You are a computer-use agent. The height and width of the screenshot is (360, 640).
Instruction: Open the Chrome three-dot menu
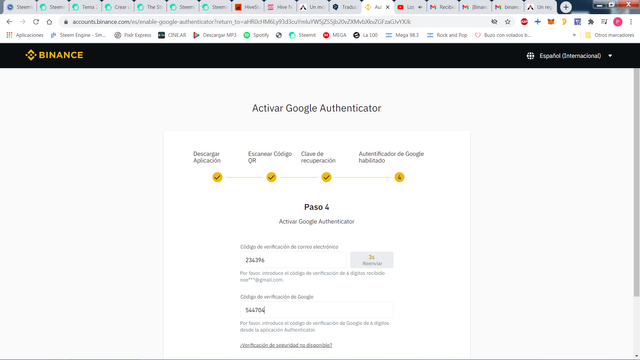coord(631,22)
